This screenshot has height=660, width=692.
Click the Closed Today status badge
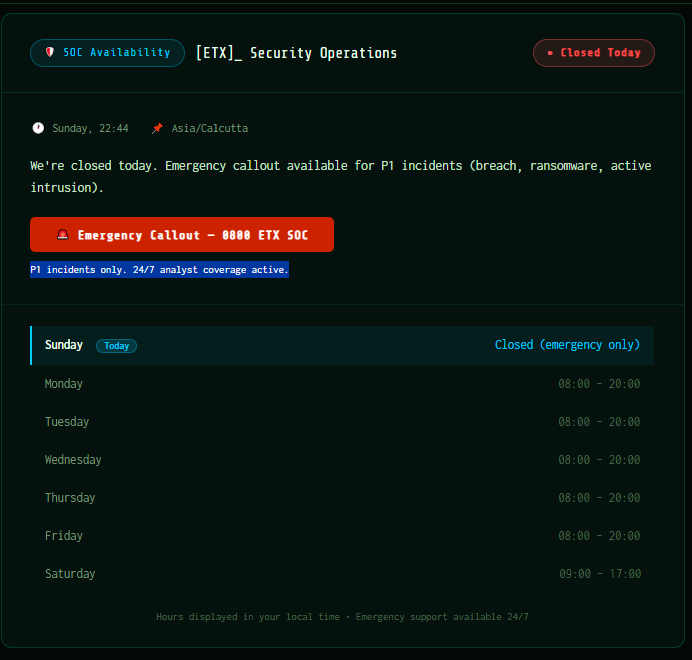(594, 53)
